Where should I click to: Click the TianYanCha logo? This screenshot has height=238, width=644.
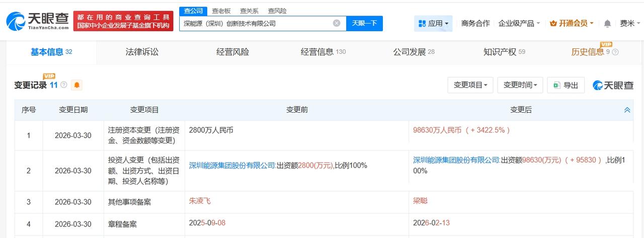click(x=37, y=21)
